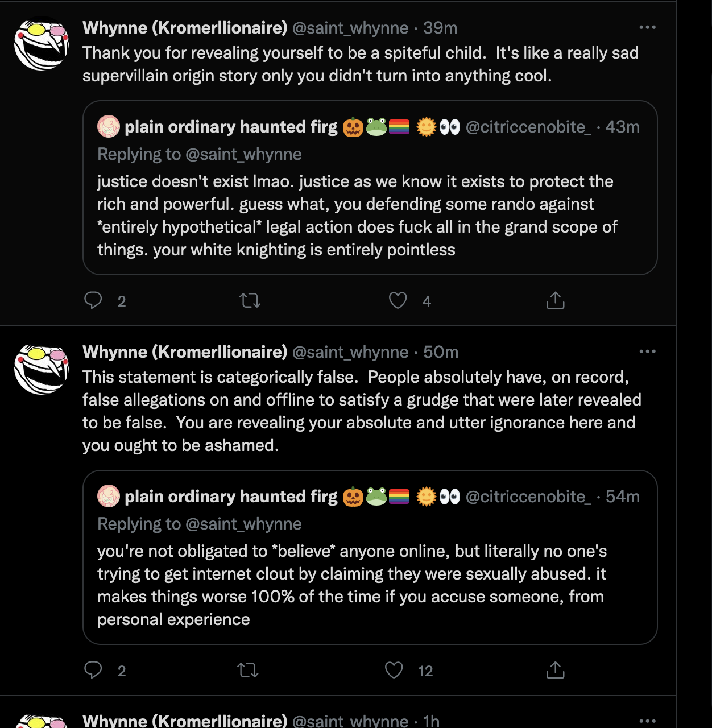Share the categorically false tweet

(555, 670)
